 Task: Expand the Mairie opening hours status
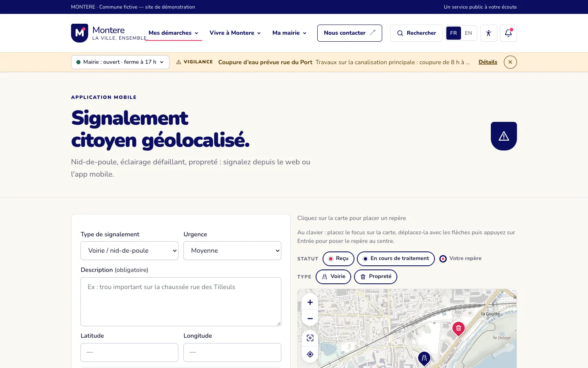[120, 62]
